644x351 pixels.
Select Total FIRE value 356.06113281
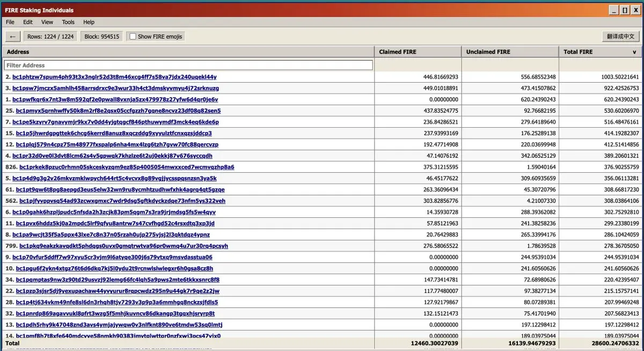click(621, 179)
